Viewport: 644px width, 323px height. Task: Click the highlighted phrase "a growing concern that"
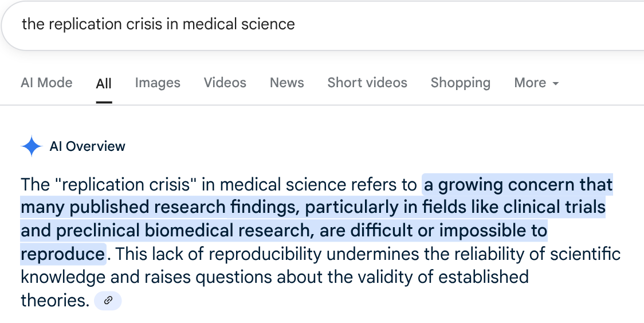519,184
